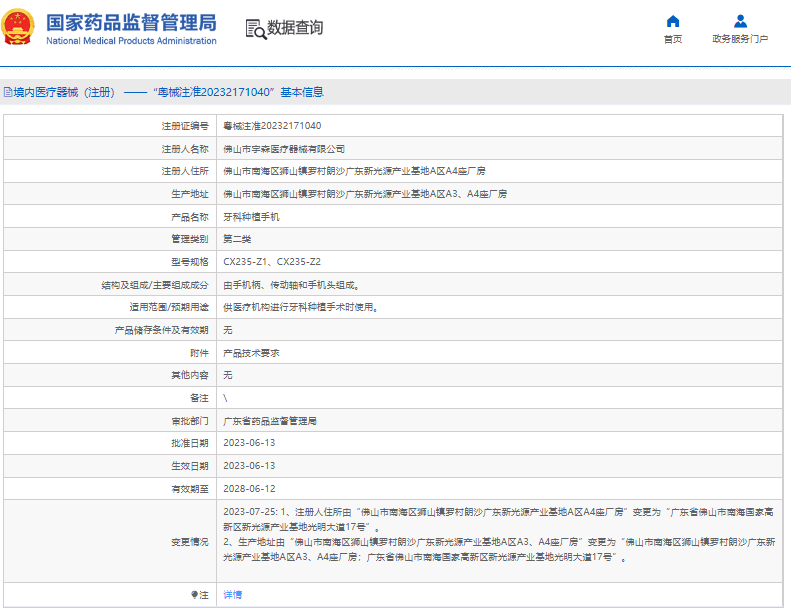Image resolution: width=791 pixels, height=615 pixels.
Task: Click the 生效日期 row label
Action: coord(190,466)
